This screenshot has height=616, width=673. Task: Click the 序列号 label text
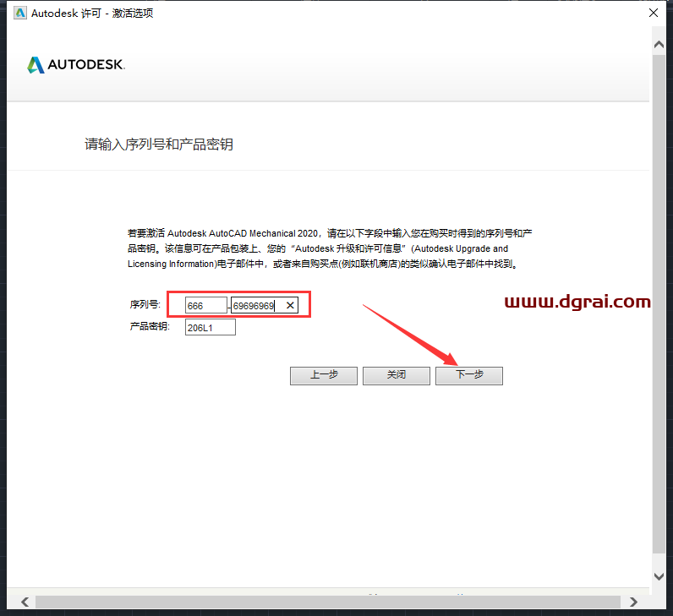[x=145, y=304]
